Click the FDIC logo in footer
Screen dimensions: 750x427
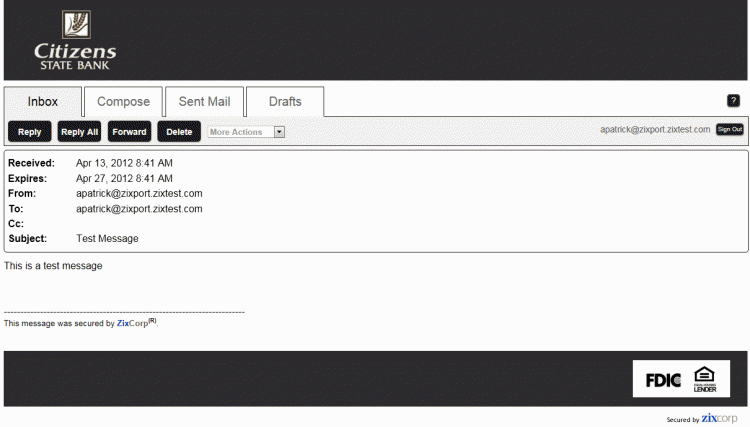pos(663,379)
